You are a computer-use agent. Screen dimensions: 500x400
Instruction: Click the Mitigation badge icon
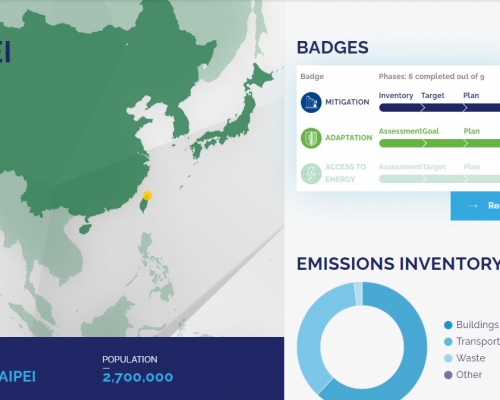[x=311, y=102]
